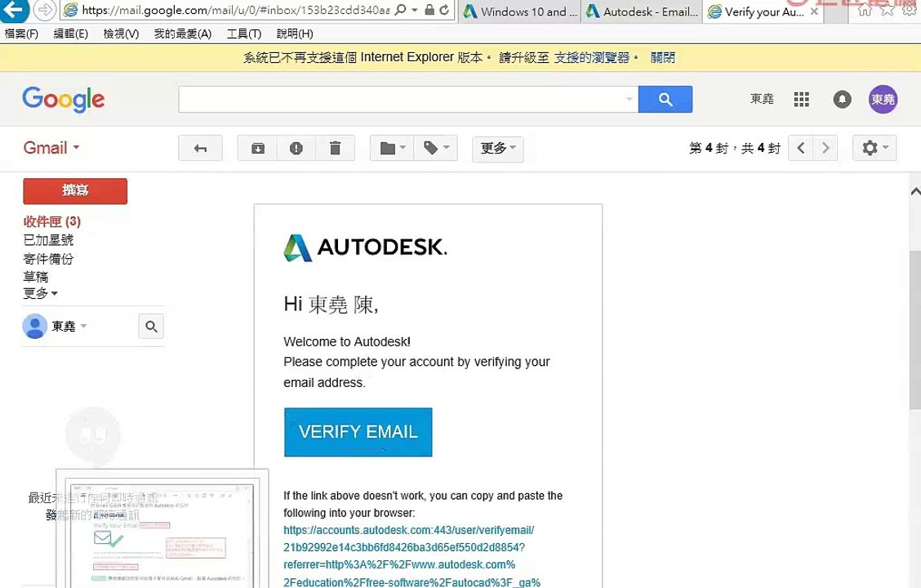This screenshot has width=921, height=588.
Task: Click the older message right chevron
Action: tap(825, 148)
